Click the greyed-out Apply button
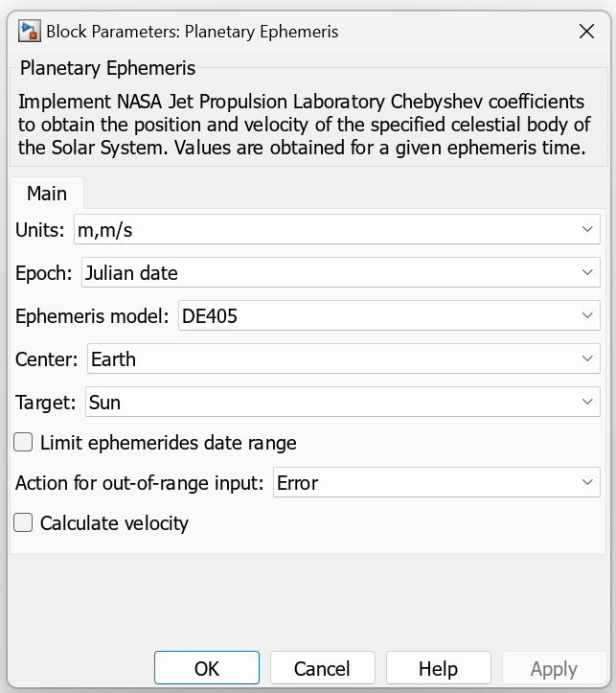 (554, 669)
